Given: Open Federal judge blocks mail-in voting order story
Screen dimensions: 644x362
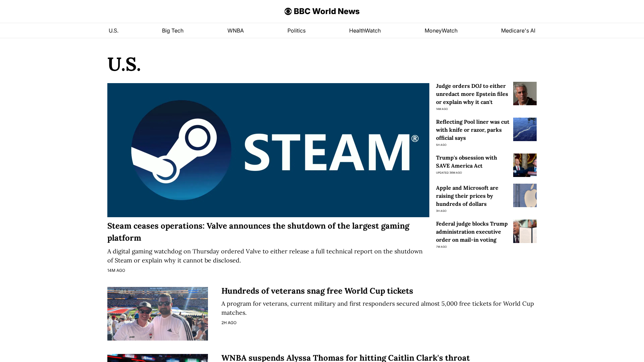Looking at the screenshot, I should point(472,232).
